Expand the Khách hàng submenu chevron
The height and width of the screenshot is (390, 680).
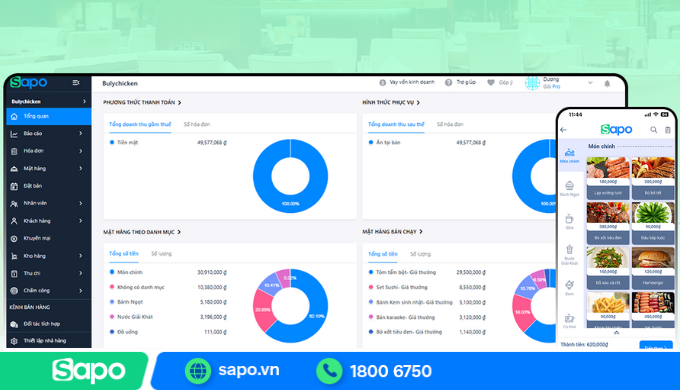click(81, 221)
